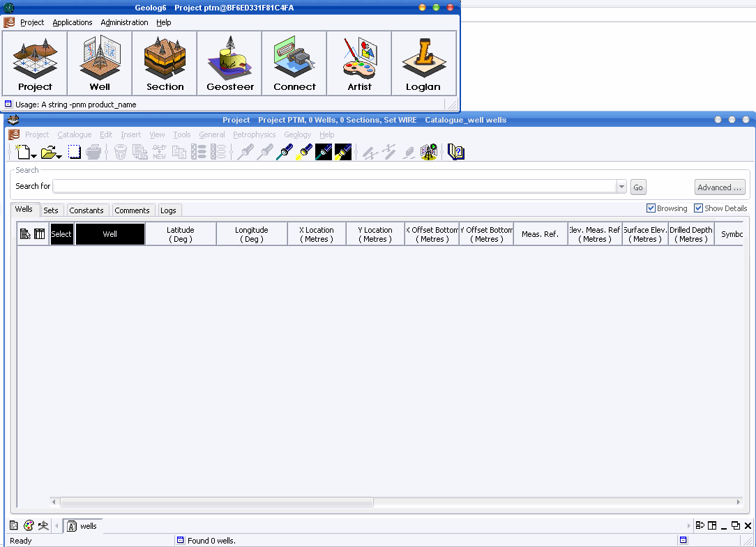Launch the Loglan module icon
Image resolution: width=756 pixels, height=547 pixels.
(x=424, y=63)
